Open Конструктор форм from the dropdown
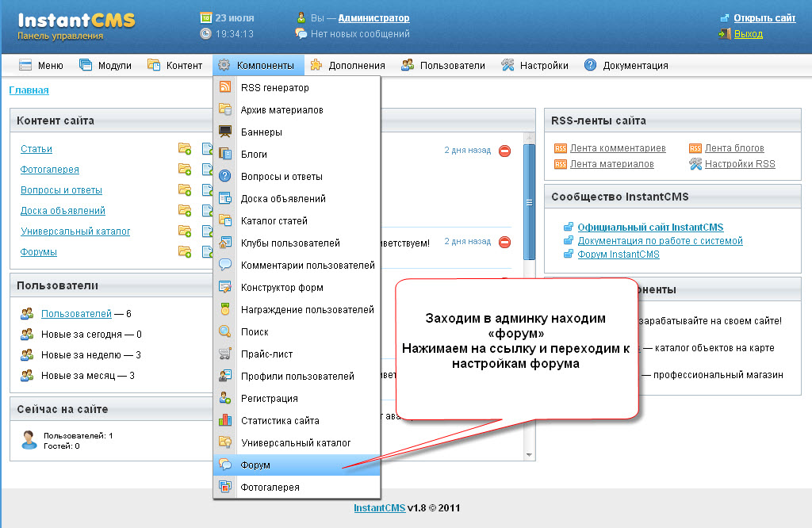The image size is (812, 528). point(297,287)
